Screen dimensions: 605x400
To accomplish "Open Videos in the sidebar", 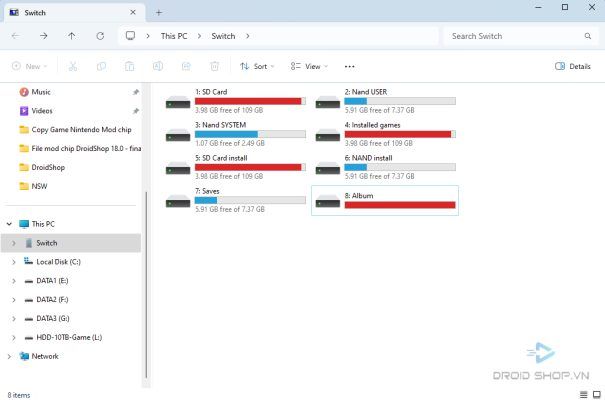I will click(42, 111).
